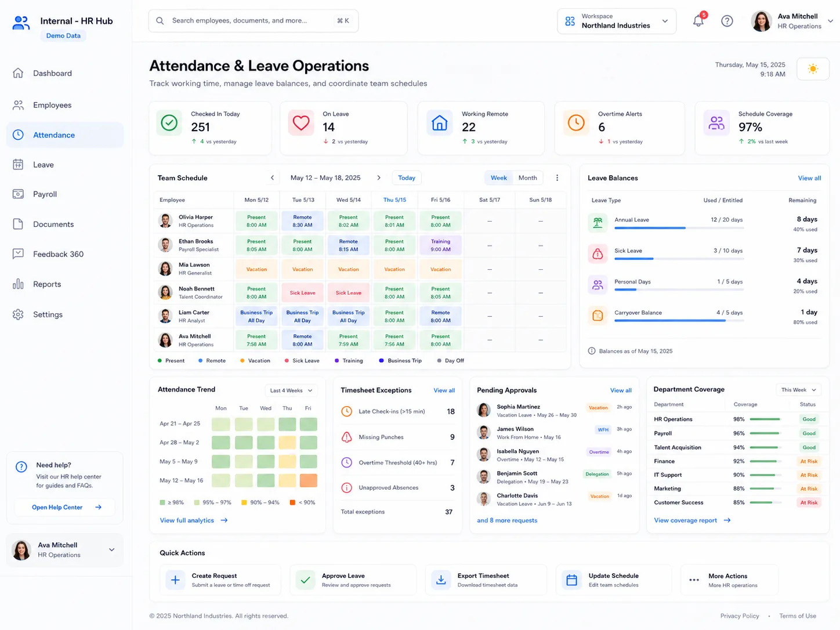
Task: Open Settings in the sidebar
Action: coord(65,314)
